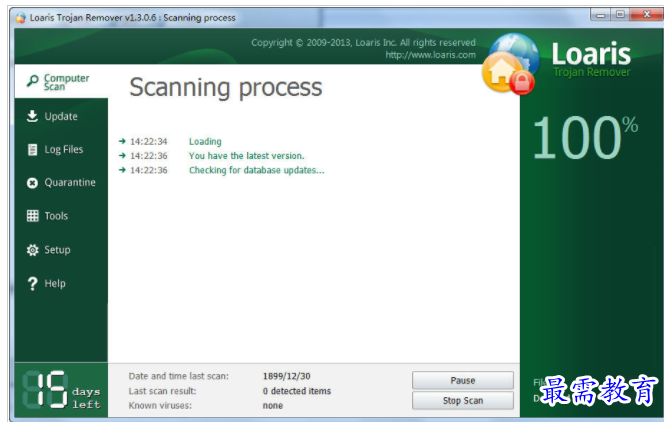
Task: Click the Known viruses value "none"
Action: pyautogui.click(x=273, y=405)
